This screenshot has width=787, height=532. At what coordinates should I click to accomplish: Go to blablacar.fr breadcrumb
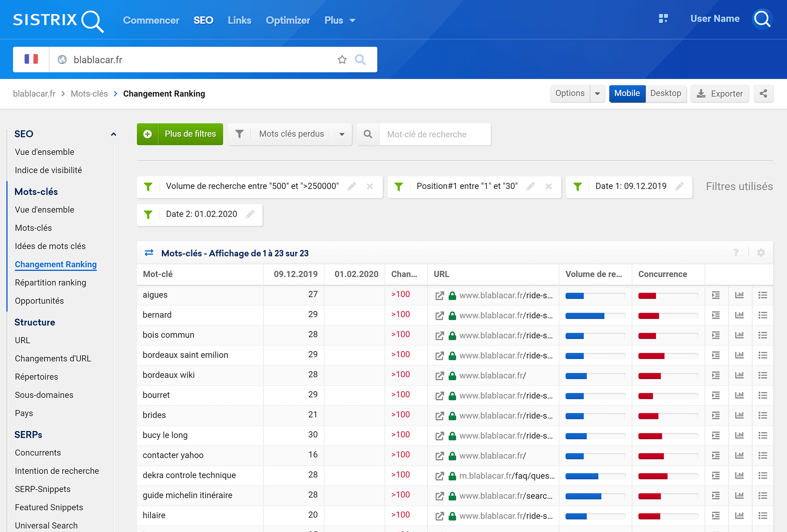tap(34, 94)
